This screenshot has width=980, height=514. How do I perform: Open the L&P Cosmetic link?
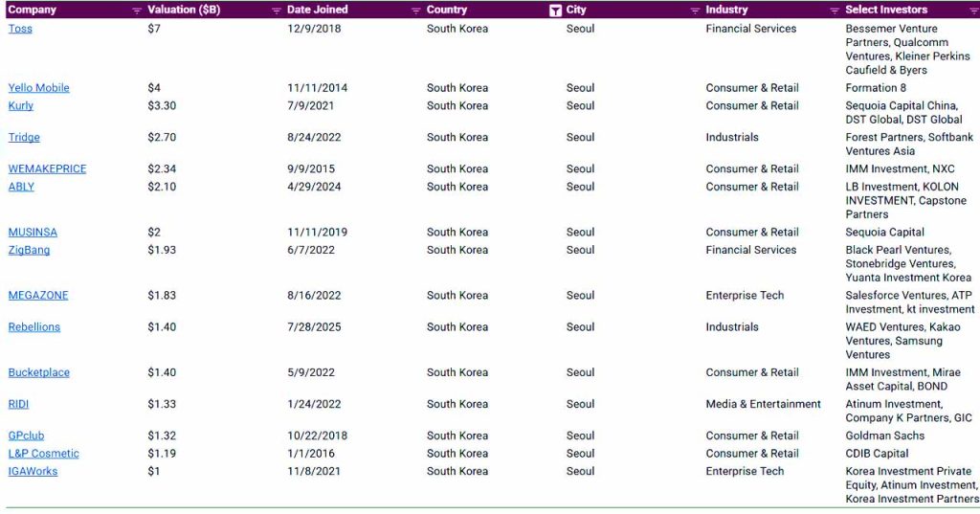[x=44, y=454]
